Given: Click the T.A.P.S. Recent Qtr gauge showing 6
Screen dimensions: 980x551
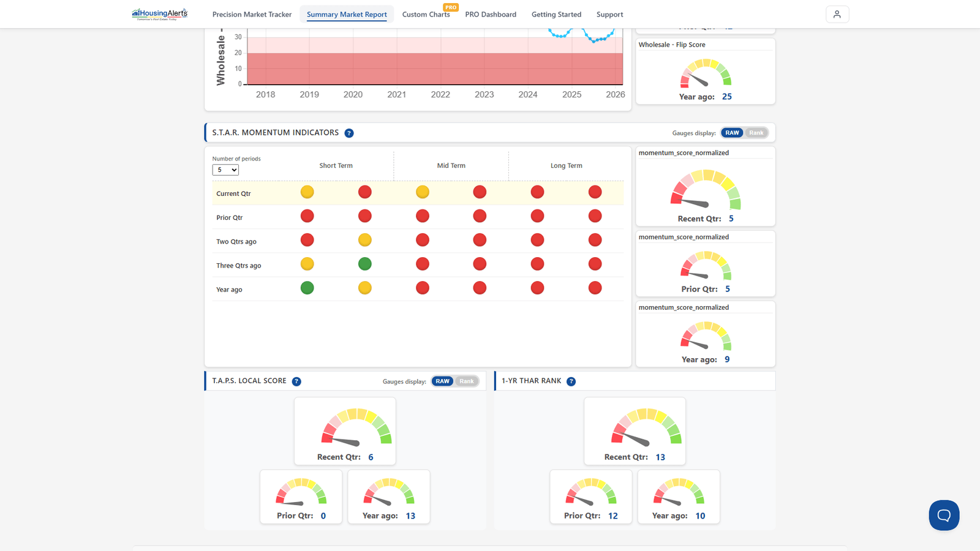Looking at the screenshot, I should pos(356,427).
